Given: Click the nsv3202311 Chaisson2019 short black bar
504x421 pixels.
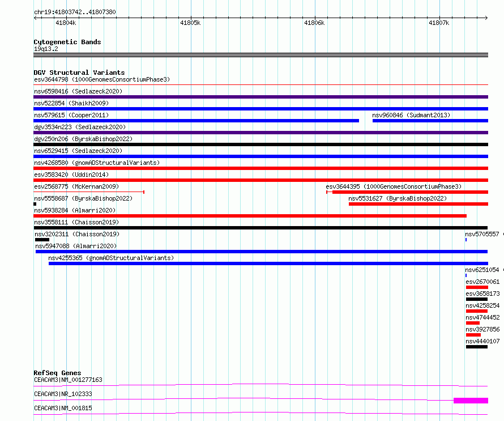Looking at the screenshot, I should click(x=42, y=240).
